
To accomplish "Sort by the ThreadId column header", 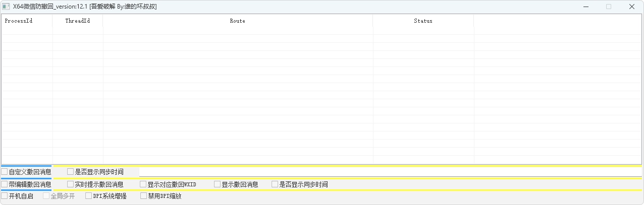I will click(x=78, y=21).
